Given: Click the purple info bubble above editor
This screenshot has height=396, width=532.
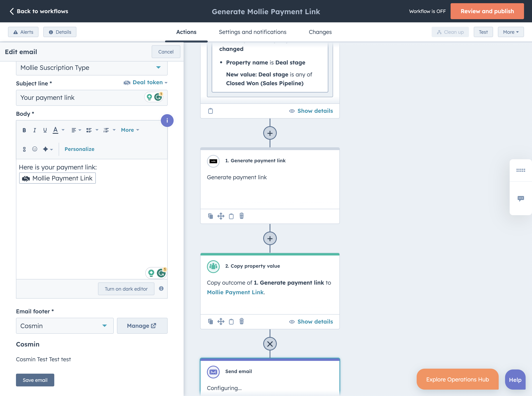Looking at the screenshot, I should click(x=167, y=121).
